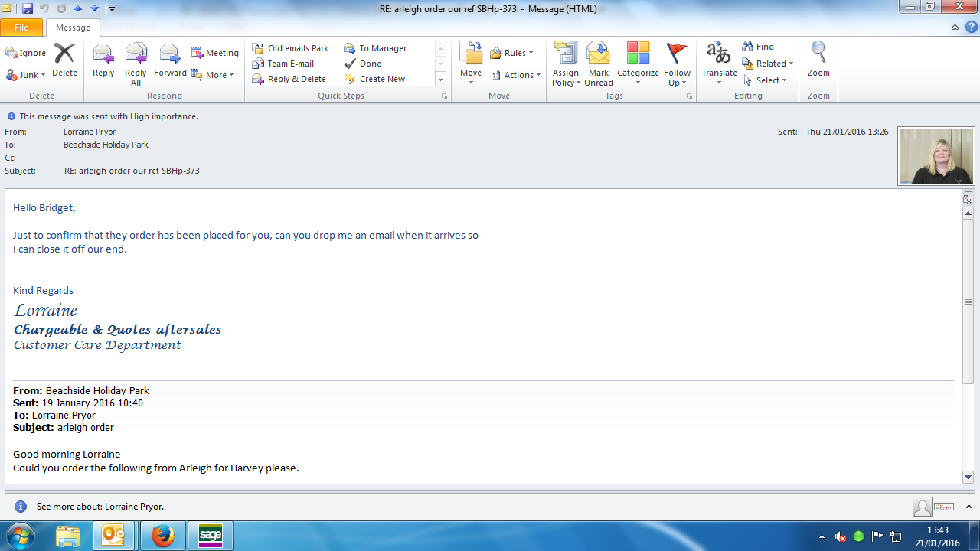Choose Reply All in the Respond group
980x551 pixels.
click(136, 64)
